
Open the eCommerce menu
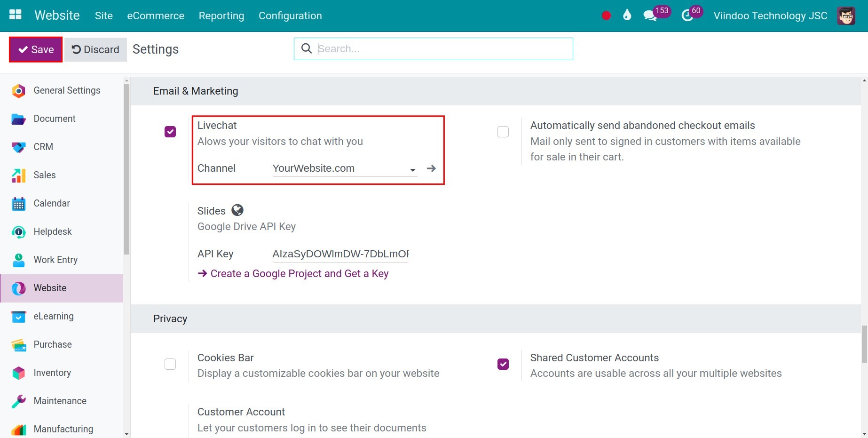(x=156, y=16)
